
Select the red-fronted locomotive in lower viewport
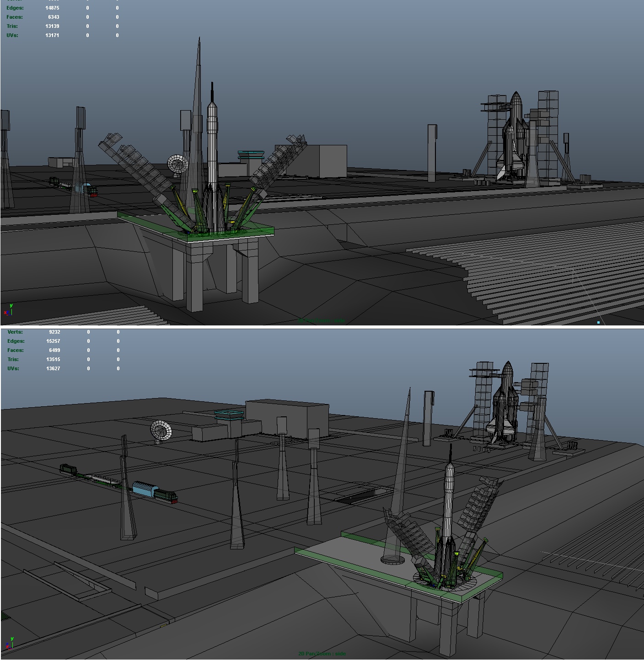[x=166, y=496]
